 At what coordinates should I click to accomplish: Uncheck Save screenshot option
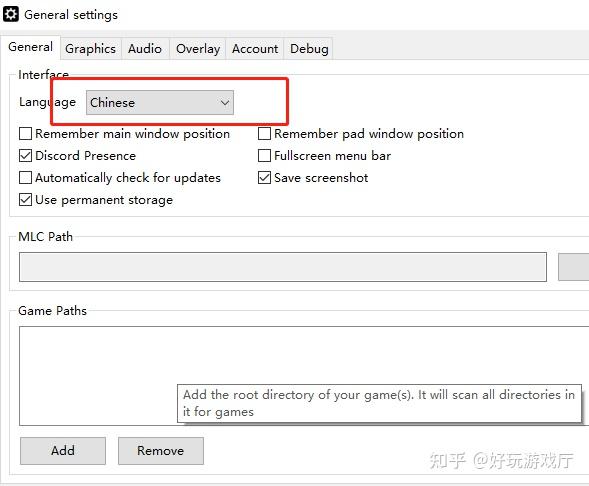pyautogui.click(x=264, y=178)
